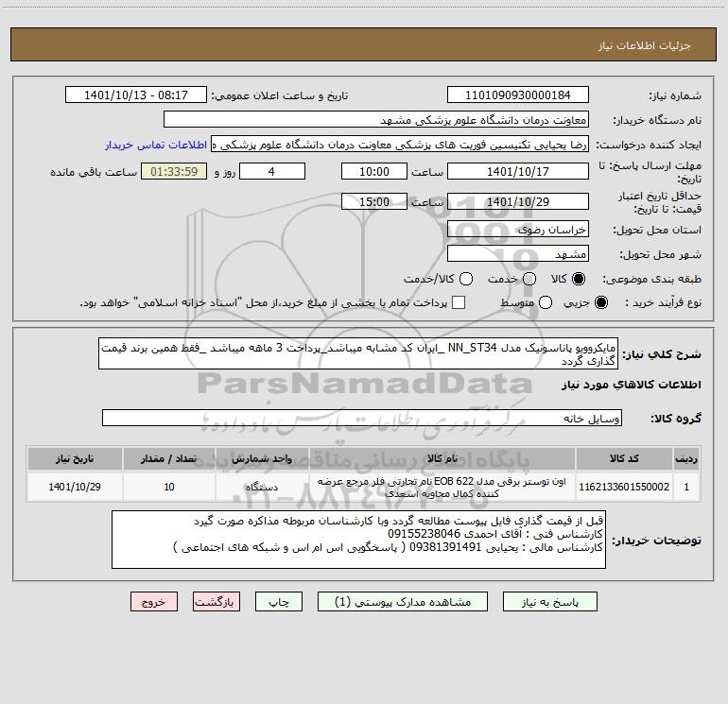Image resolution: width=728 pixels, height=704 pixels.
Task: Click پاسخ به نیاز button
Action: [x=550, y=602]
